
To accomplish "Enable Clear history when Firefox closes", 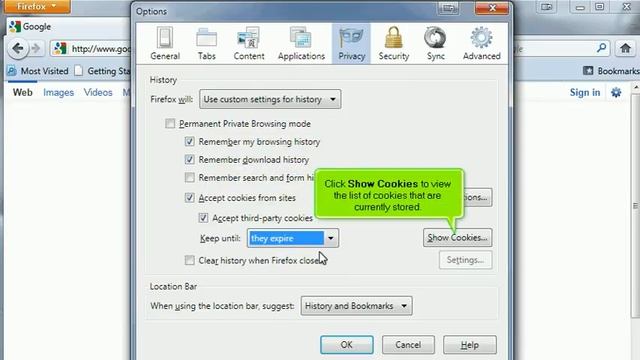I will coord(189,260).
